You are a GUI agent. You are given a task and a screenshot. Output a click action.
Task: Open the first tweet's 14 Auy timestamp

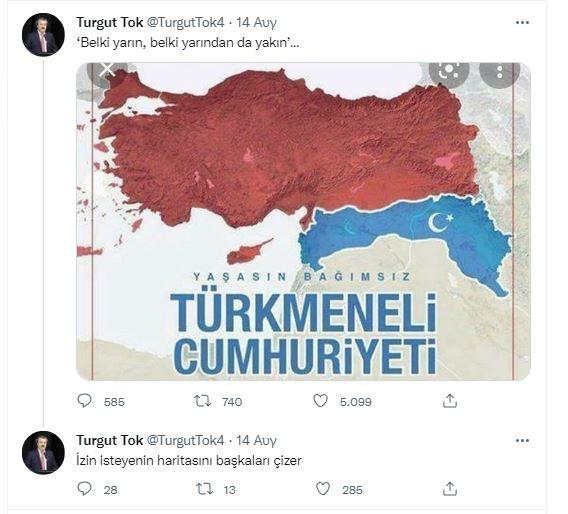(x=256, y=22)
